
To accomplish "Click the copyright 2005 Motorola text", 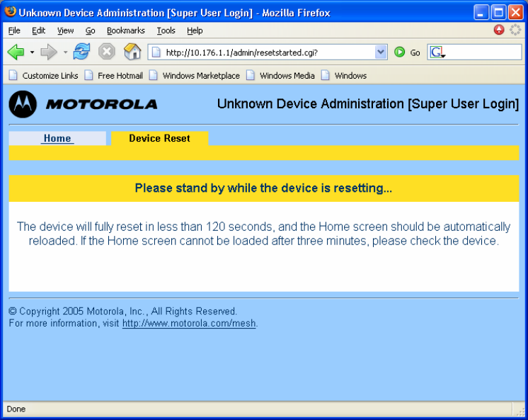I will click(123, 311).
